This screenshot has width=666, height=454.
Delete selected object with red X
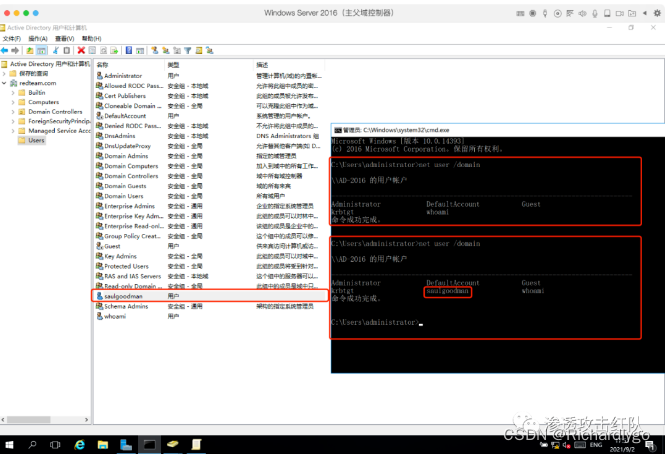click(x=81, y=51)
